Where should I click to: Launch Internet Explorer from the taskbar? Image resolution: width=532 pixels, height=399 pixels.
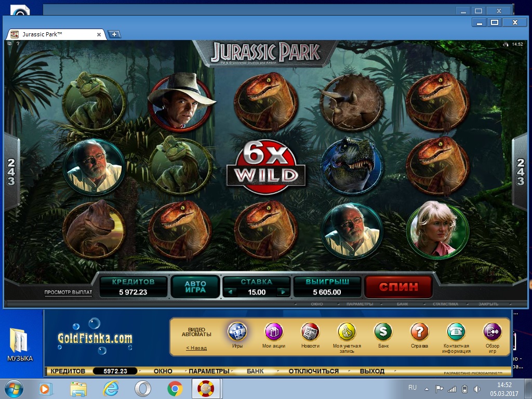pos(111,389)
